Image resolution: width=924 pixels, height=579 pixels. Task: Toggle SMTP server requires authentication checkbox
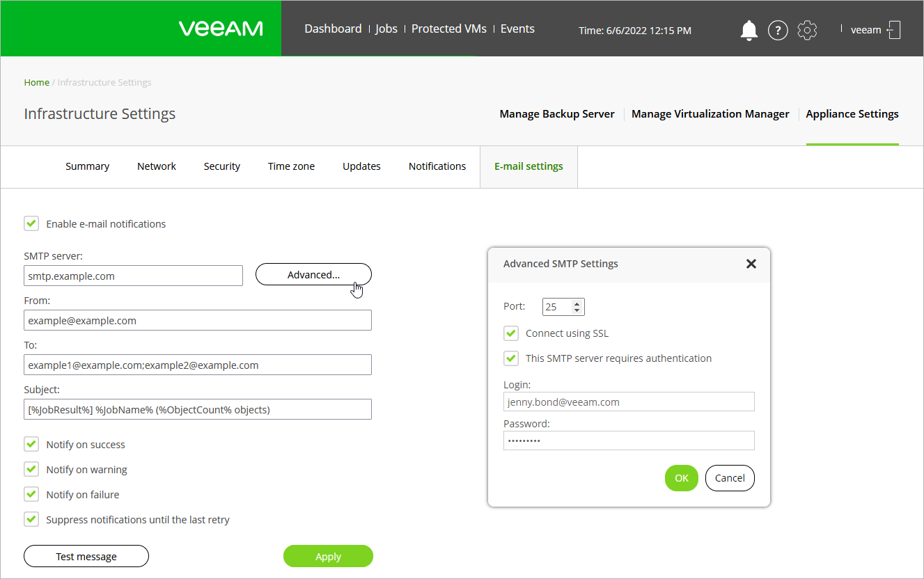511,358
